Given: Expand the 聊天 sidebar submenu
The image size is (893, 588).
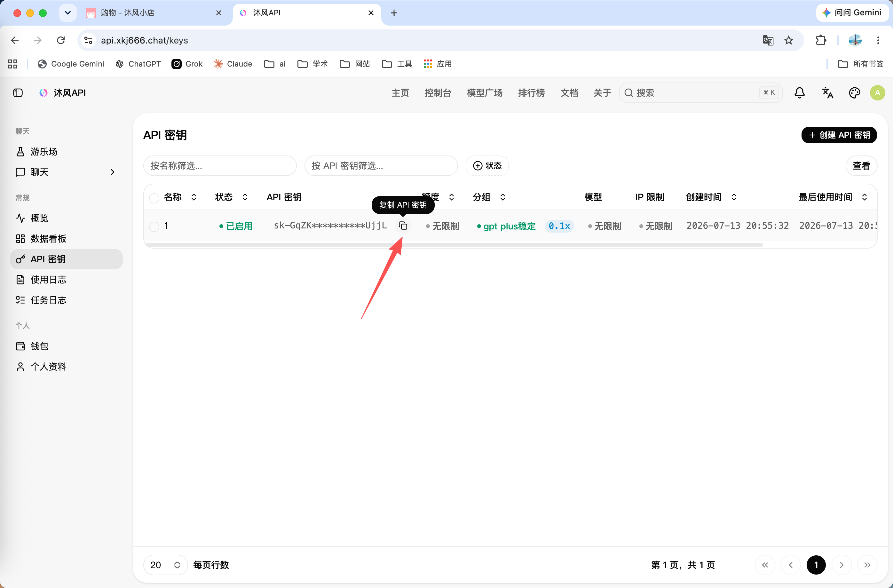Looking at the screenshot, I should tap(112, 172).
